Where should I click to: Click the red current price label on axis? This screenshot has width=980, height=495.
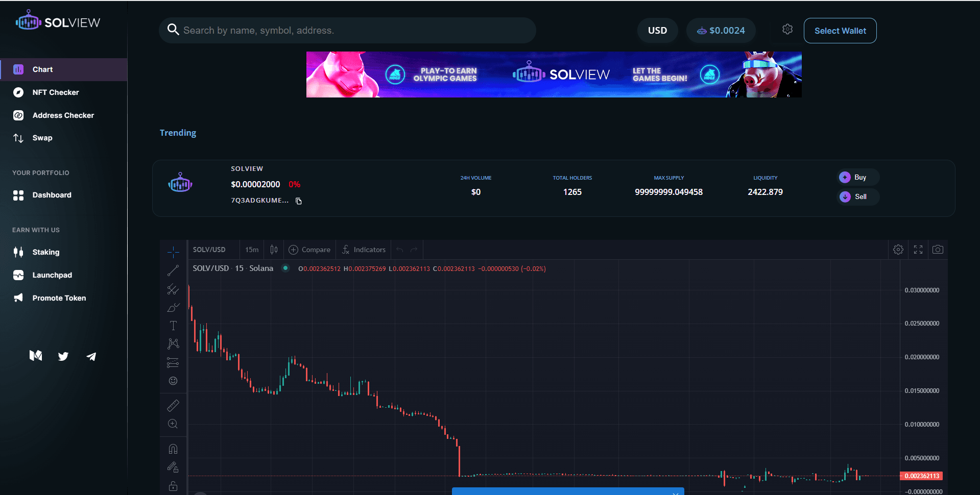(922, 476)
